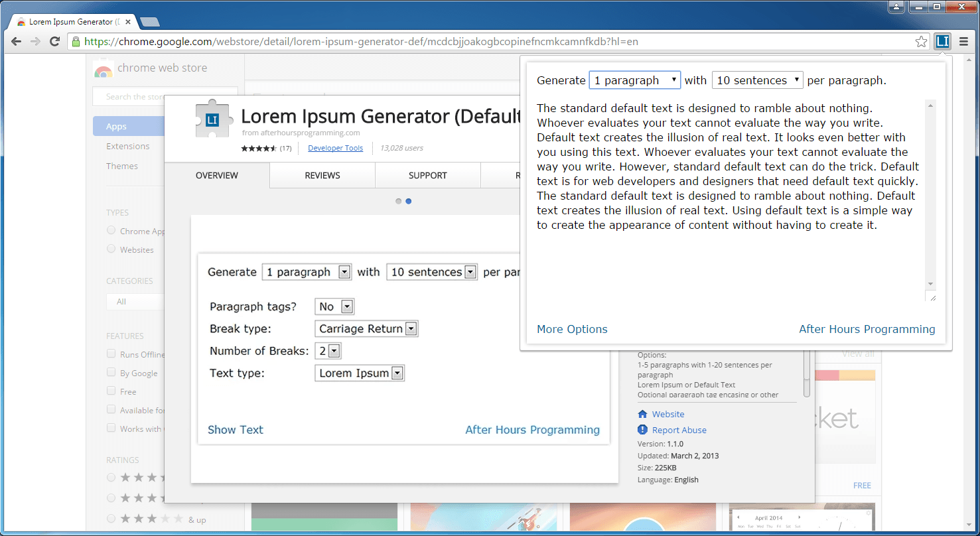Click the popup text area scroll up arrow
The height and width of the screenshot is (536, 980).
pyautogui.click(x=931, y=105)
